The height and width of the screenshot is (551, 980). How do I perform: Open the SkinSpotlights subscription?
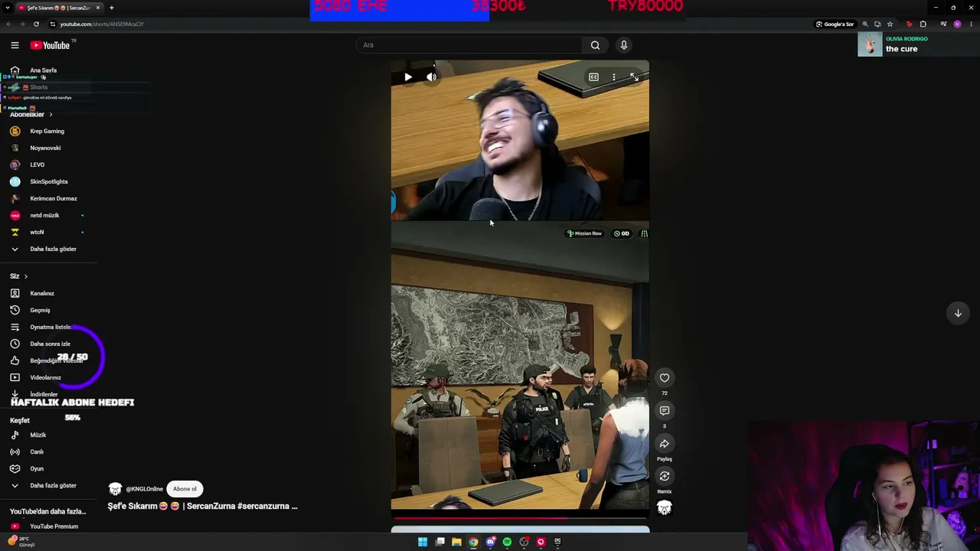pos(51,181)
